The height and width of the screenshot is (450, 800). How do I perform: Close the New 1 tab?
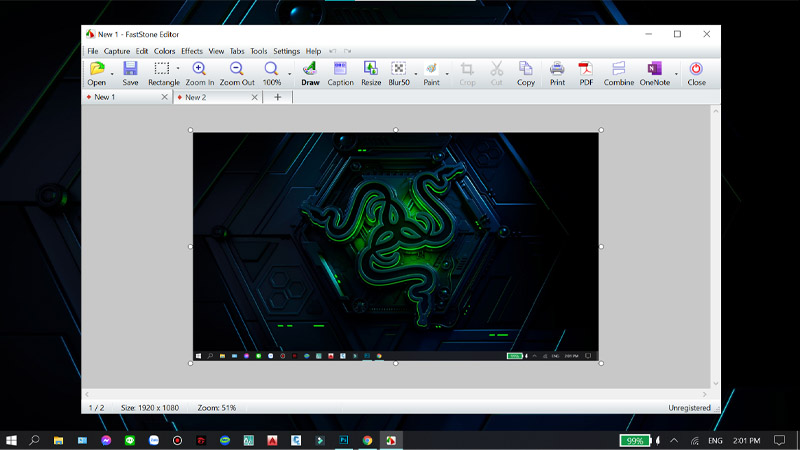point(165,97)
